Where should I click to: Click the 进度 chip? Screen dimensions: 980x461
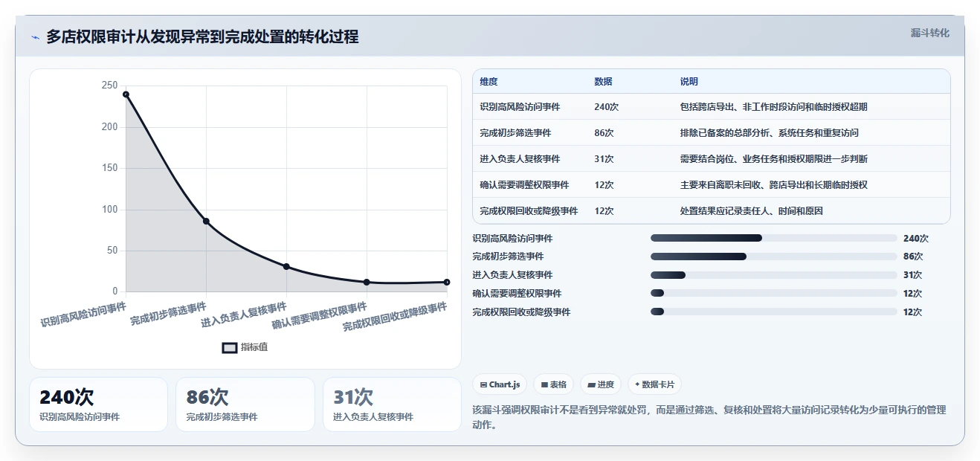[601, 384]
